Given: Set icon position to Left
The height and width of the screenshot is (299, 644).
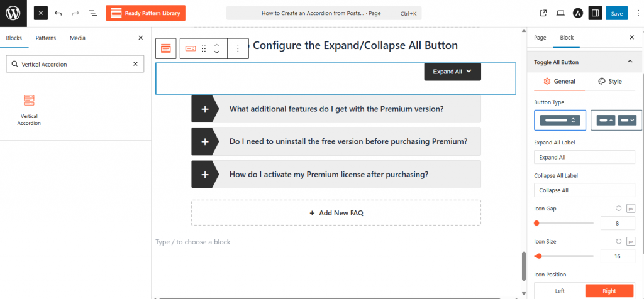Looking at the screenshot, I should click(x=560, y=291).
